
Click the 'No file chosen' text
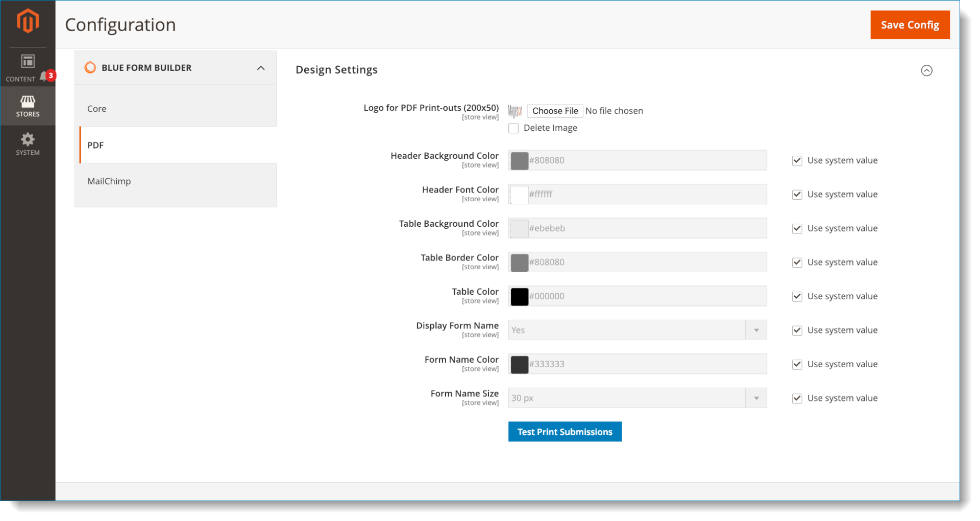point(614,111)
